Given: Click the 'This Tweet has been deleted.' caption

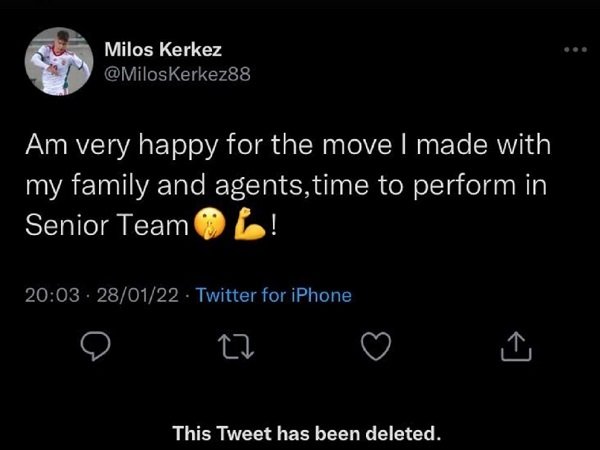Looking at the screenshot, I should coord(307,433).
